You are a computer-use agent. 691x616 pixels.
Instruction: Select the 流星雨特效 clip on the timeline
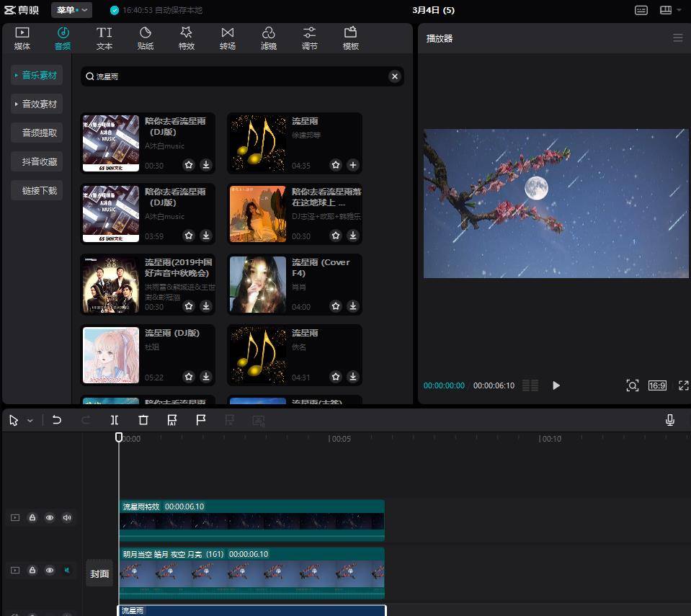(251, 520)
